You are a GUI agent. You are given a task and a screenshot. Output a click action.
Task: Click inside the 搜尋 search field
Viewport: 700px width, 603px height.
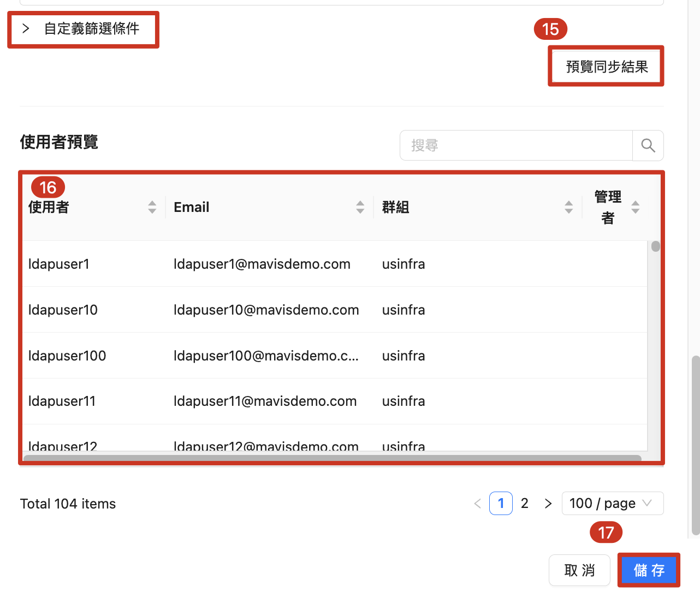point(516,145)
